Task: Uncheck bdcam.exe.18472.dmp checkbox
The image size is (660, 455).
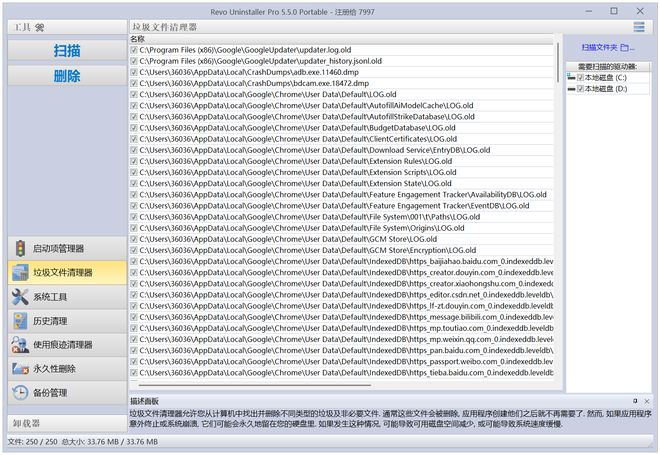Action: 134,83
